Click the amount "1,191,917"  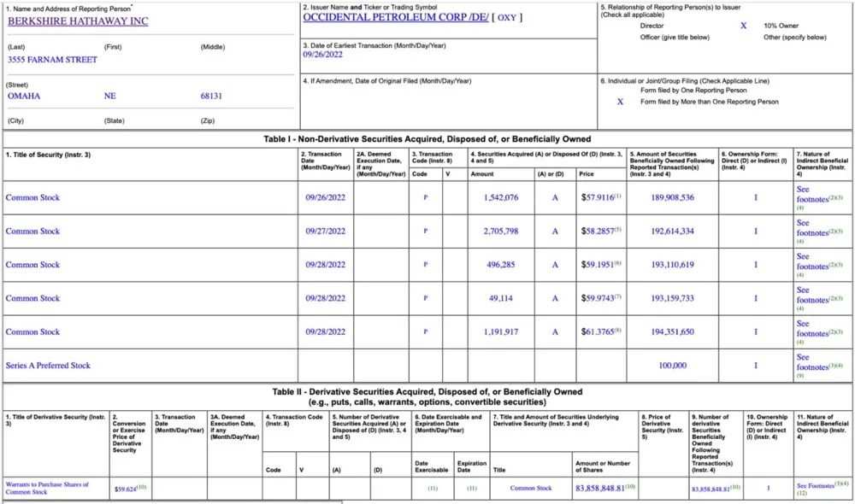tap(501, 331)
